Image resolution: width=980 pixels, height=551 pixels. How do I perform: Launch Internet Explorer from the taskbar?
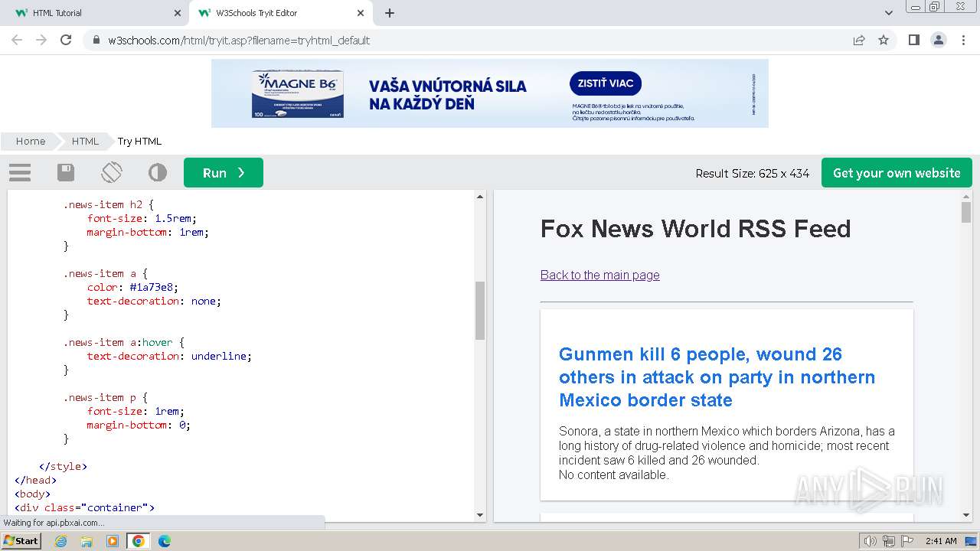[x=60, y=541]
